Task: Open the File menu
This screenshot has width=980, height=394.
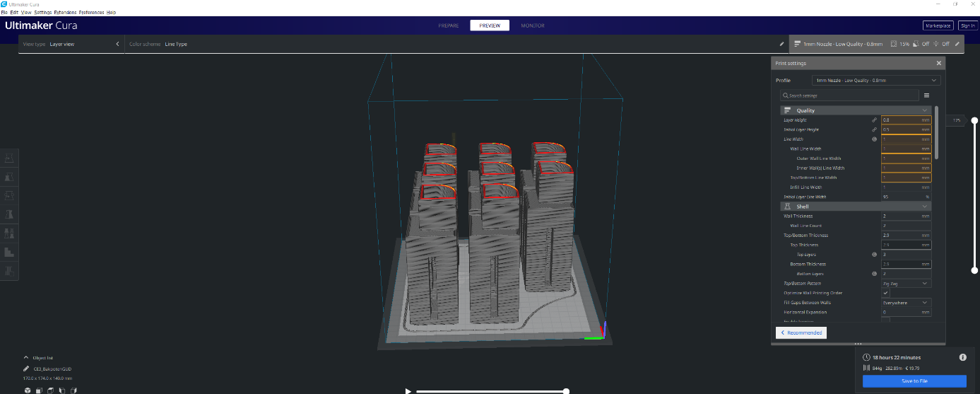Action: click(4, 13)
